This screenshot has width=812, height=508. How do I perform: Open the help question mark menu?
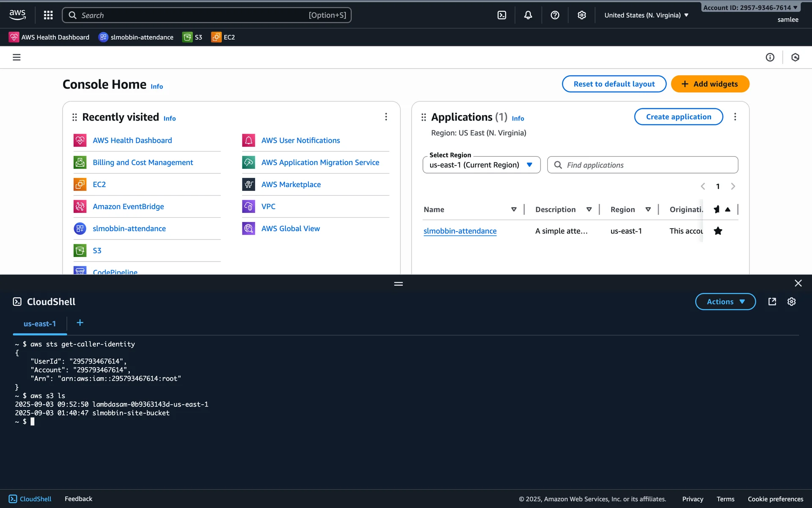555,15
